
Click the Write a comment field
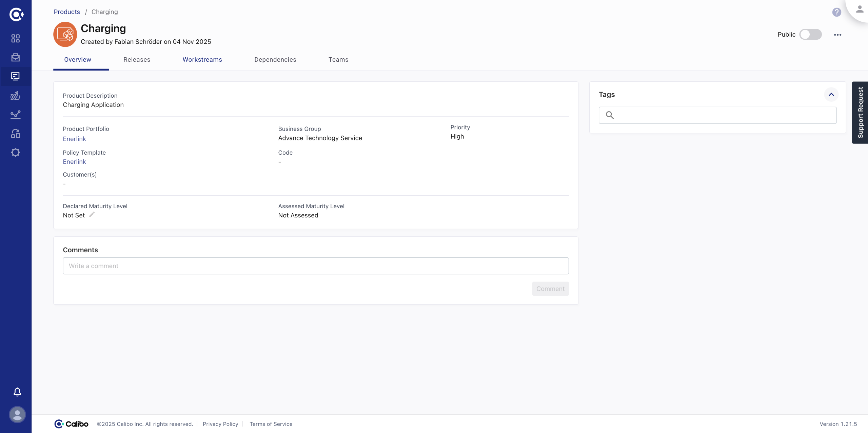point(315,266)
